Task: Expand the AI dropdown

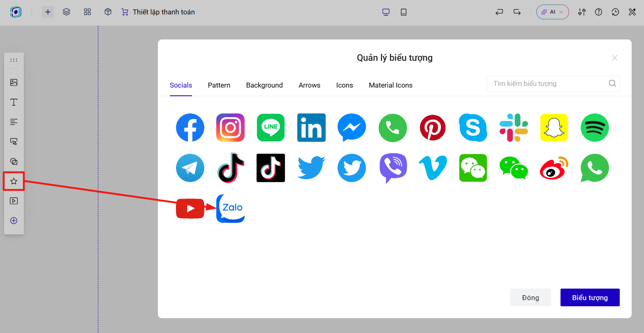Action: pos(553,12)
